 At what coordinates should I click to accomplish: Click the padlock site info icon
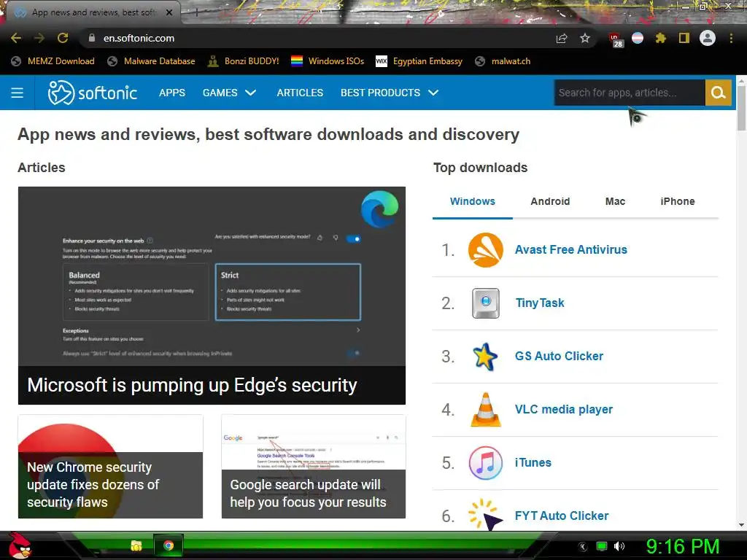pyautogui.click(x=91, y=38)
